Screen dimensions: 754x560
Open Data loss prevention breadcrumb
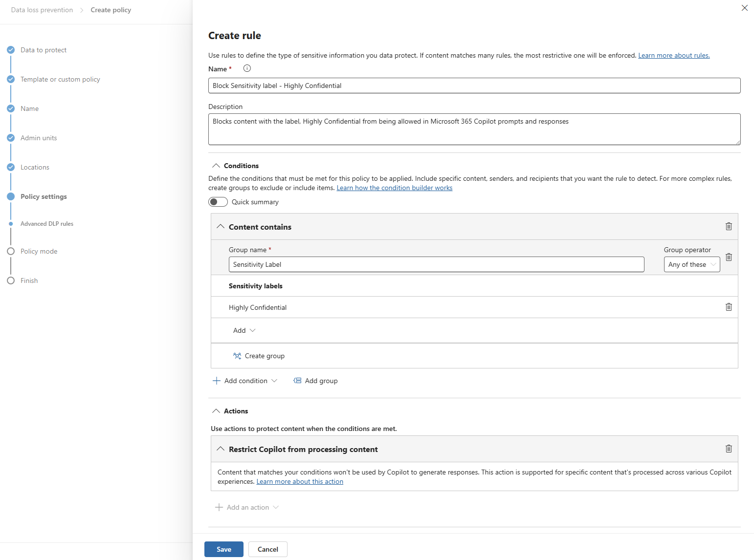42,10
